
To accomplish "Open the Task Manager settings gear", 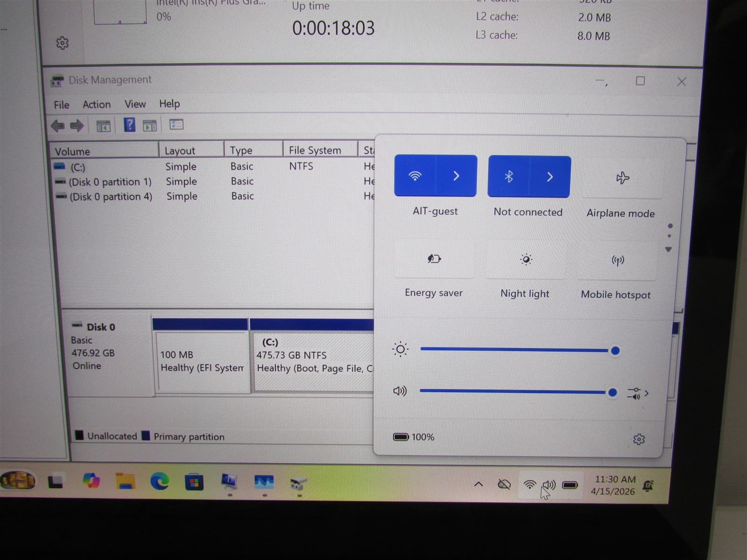I will click(x=62, y=43).
